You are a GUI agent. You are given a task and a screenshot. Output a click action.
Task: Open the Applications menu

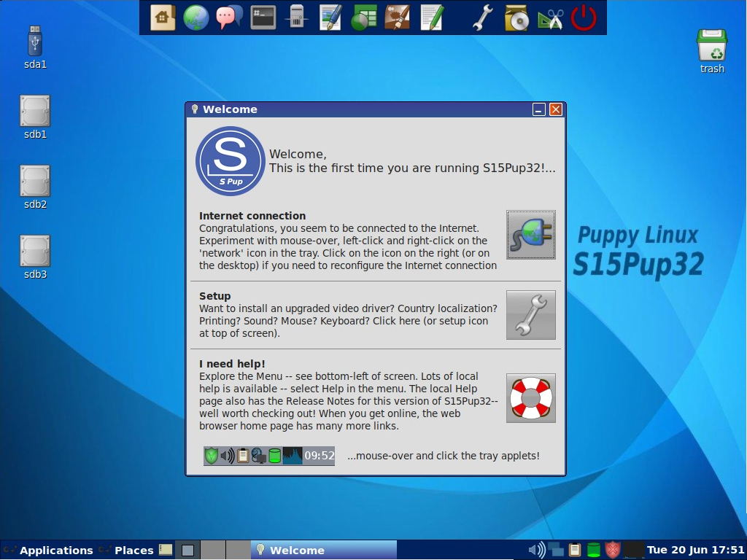coord(47,550)
